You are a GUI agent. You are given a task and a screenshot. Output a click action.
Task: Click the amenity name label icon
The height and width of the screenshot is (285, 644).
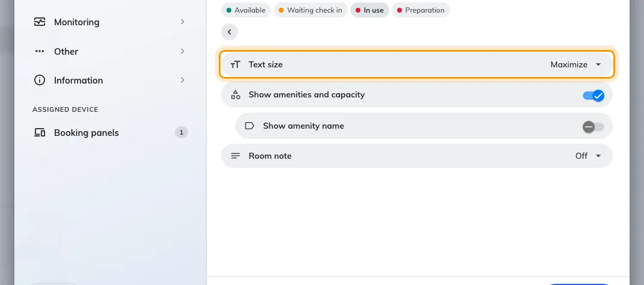(250, 126)
